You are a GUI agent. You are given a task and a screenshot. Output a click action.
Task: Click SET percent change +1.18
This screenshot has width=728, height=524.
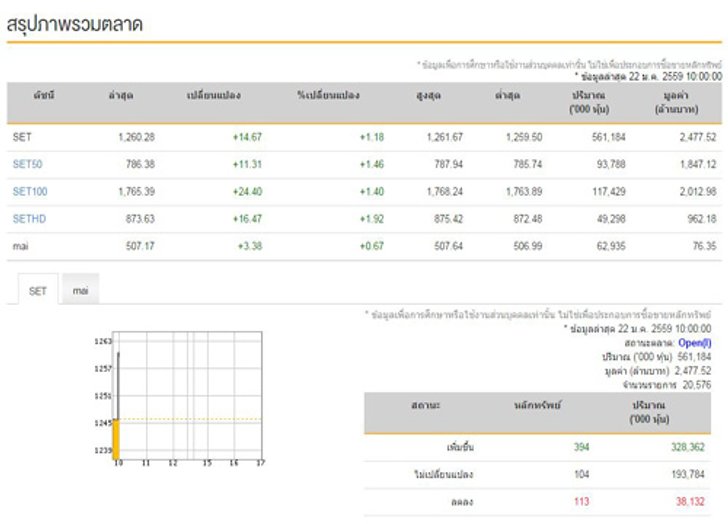point(372,137)
